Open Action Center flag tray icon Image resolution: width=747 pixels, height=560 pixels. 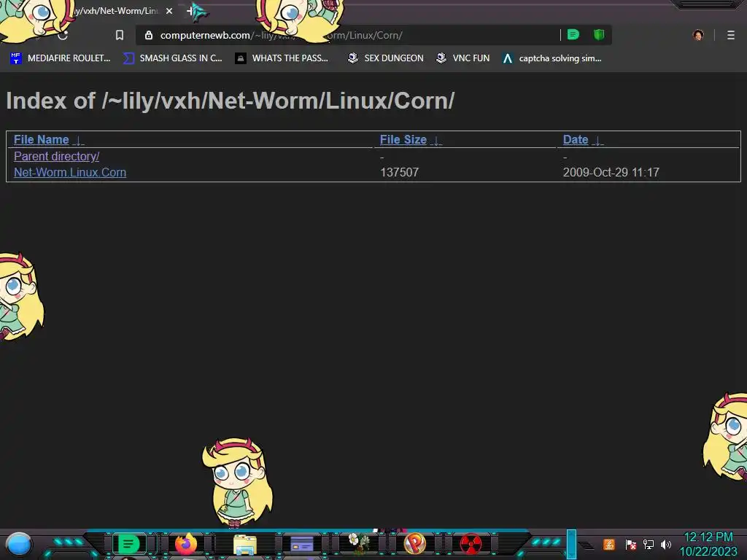[x=631, y=544]
